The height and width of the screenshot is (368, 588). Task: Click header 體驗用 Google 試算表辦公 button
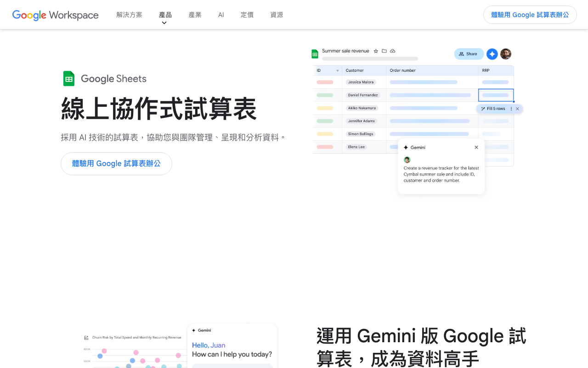pyautogui.click(x=530, y=15)
